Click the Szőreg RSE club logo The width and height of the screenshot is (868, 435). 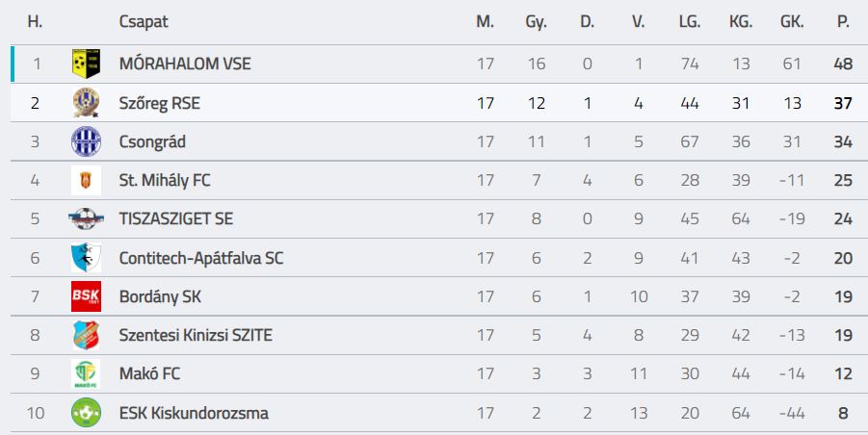click(x=86, y=103)
